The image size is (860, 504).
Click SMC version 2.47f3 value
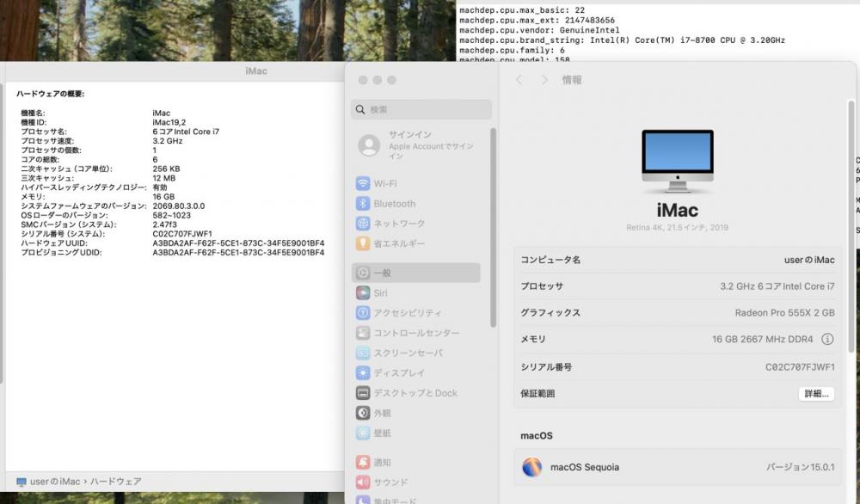164,224
